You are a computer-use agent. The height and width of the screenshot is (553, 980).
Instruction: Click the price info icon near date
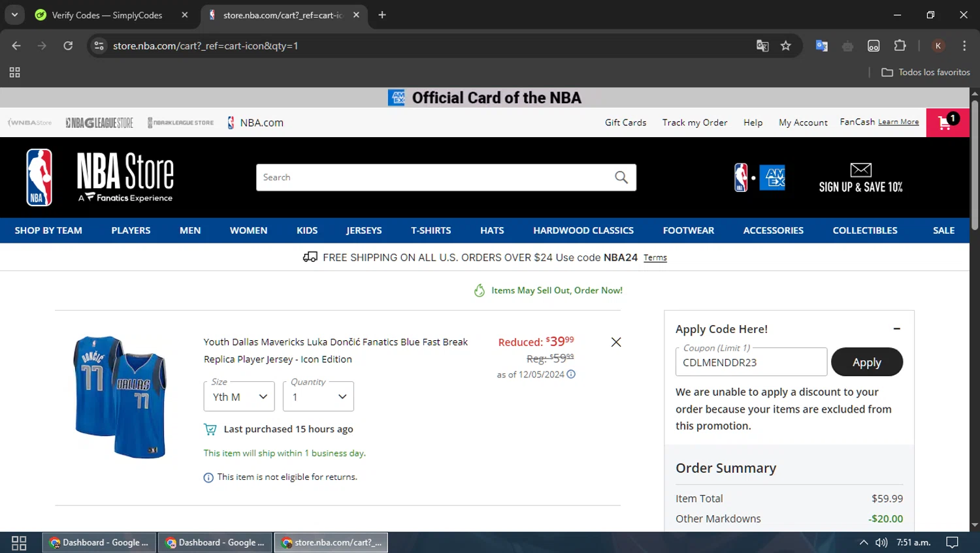(x=571, y=374)
